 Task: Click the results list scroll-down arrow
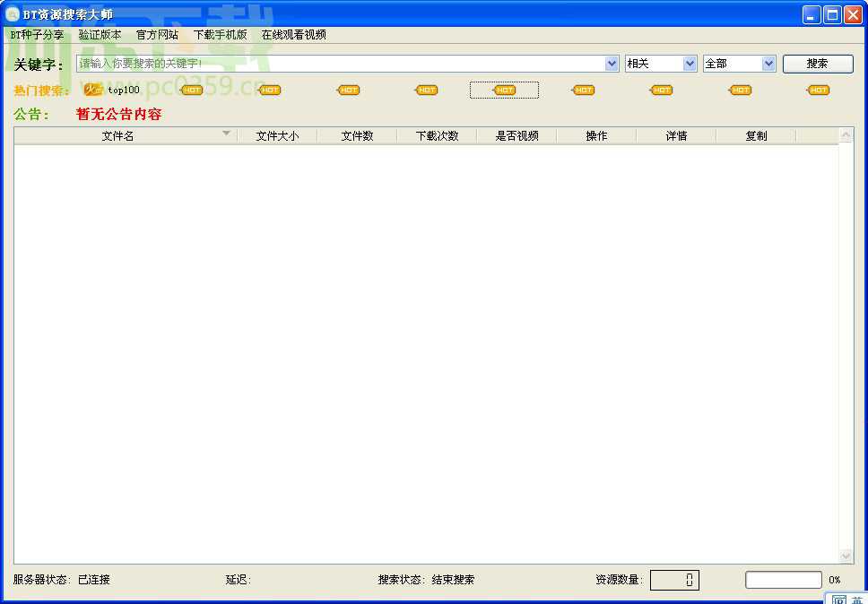846,557
